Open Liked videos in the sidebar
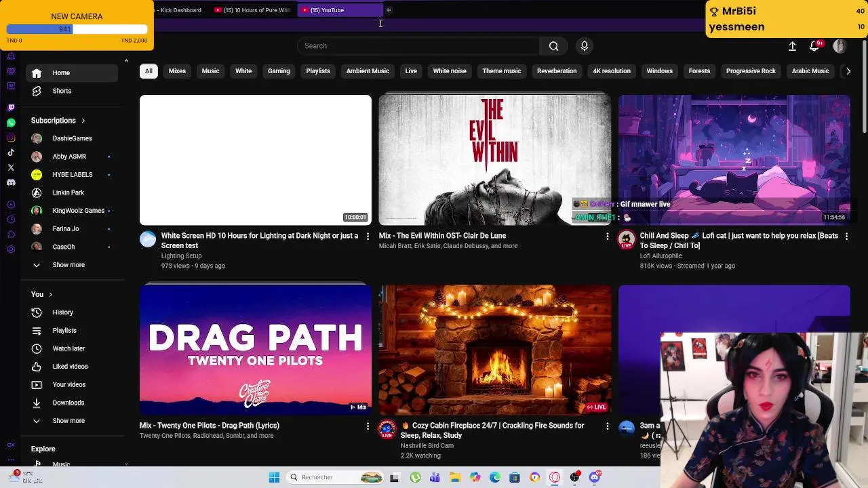Viewport: 868px width, 488px height. [73, 367]
